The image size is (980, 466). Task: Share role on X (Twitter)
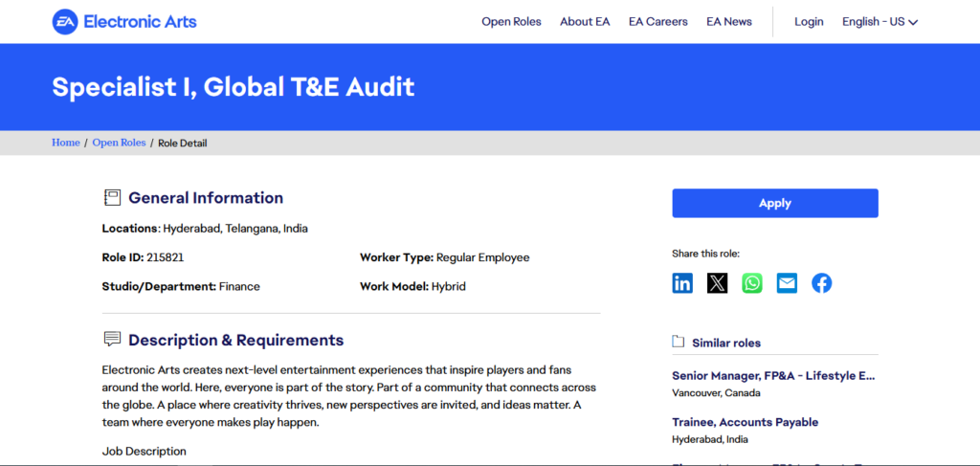pyautogui.click(x=718, y=283)
